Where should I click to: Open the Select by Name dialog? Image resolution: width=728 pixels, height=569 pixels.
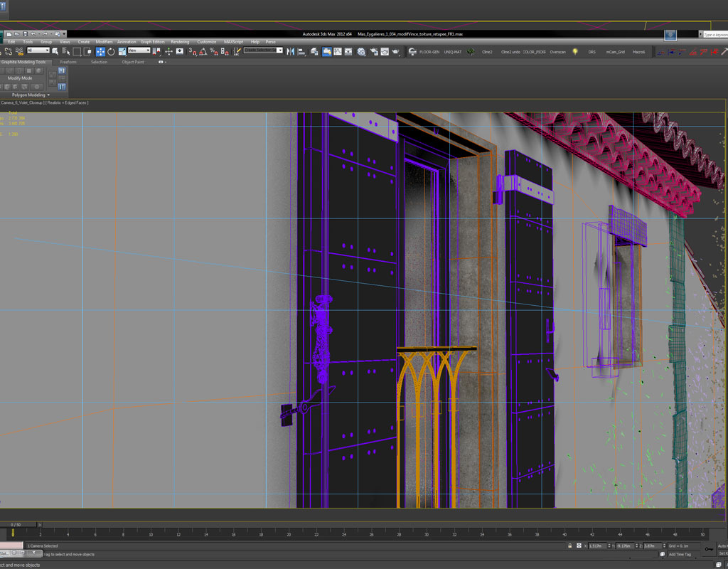65,52
